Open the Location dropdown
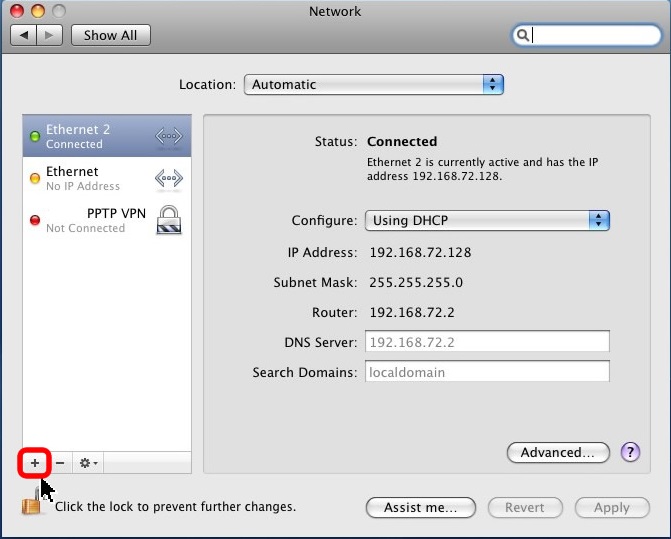The width and height of the screenshot is (671, 539). [x=373, y=85]
